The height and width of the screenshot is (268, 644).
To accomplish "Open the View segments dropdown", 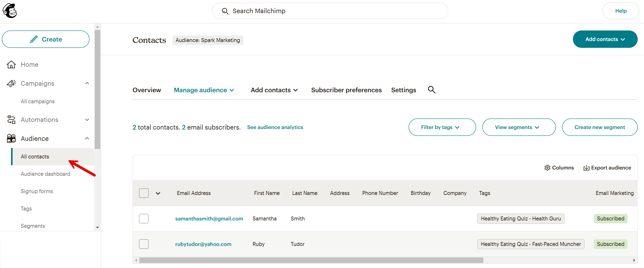I will [518, 127].
